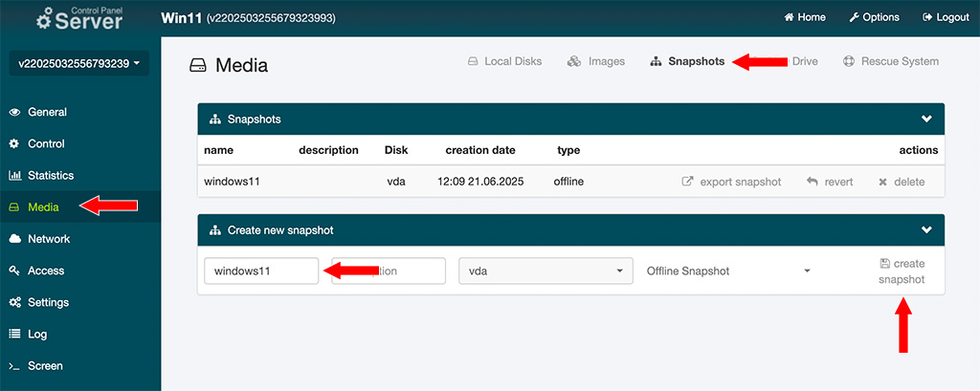980x391 pixels.
Task: Switch to the Rescue System tab
Action: tap(891, 61)
